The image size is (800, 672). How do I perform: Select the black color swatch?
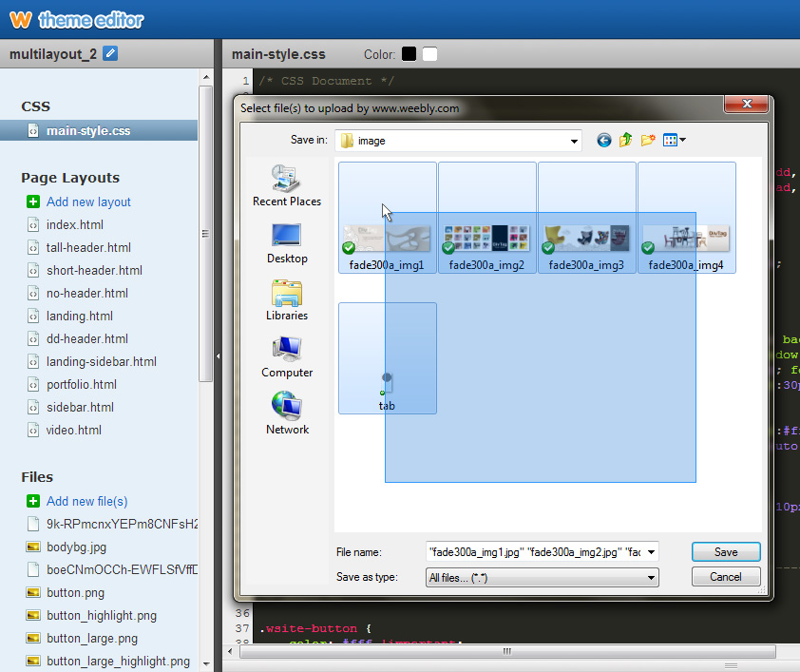point(409,54)
